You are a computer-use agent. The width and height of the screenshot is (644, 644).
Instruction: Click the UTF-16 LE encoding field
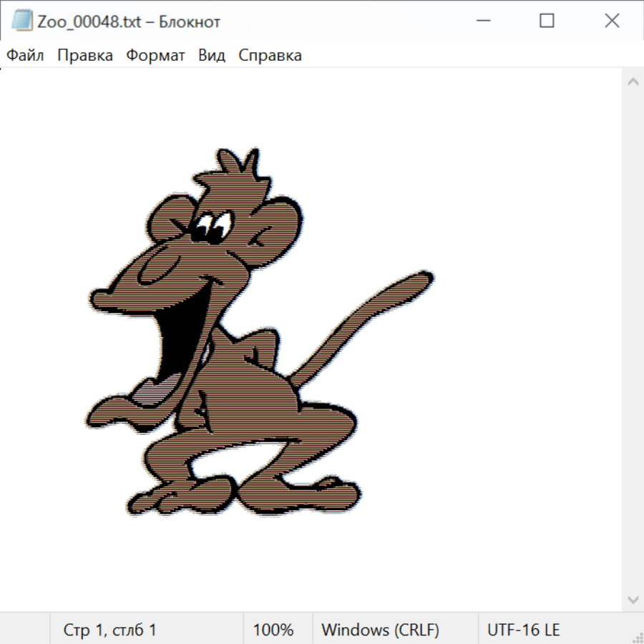pos(523,630)
